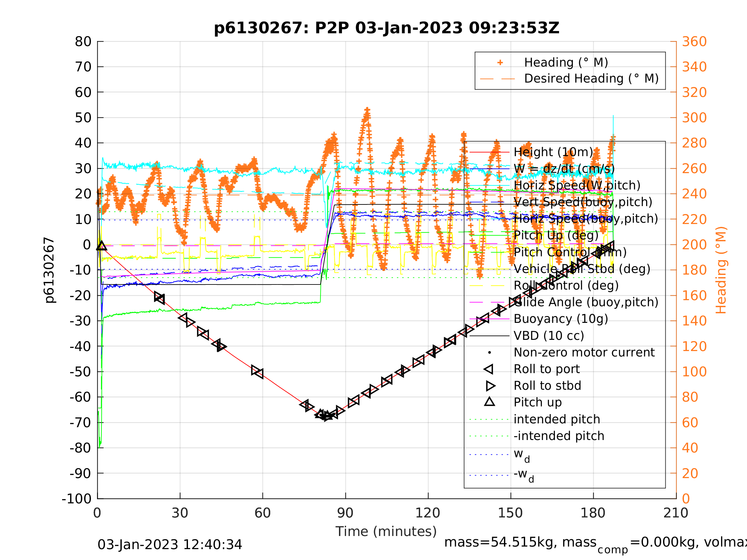Click the p6130267 left y-axis label

coord(49,270)
